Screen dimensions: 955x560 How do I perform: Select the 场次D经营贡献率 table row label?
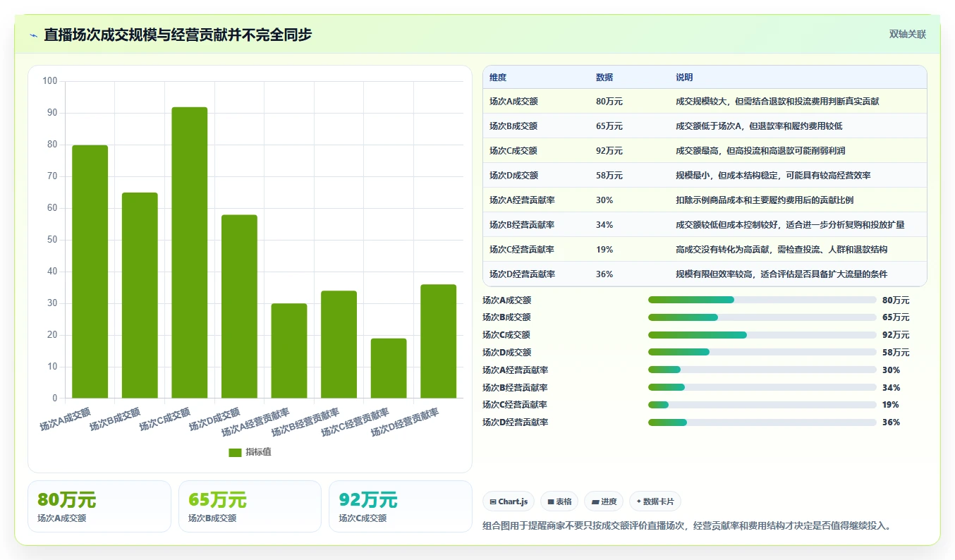[x=522, y=274]
